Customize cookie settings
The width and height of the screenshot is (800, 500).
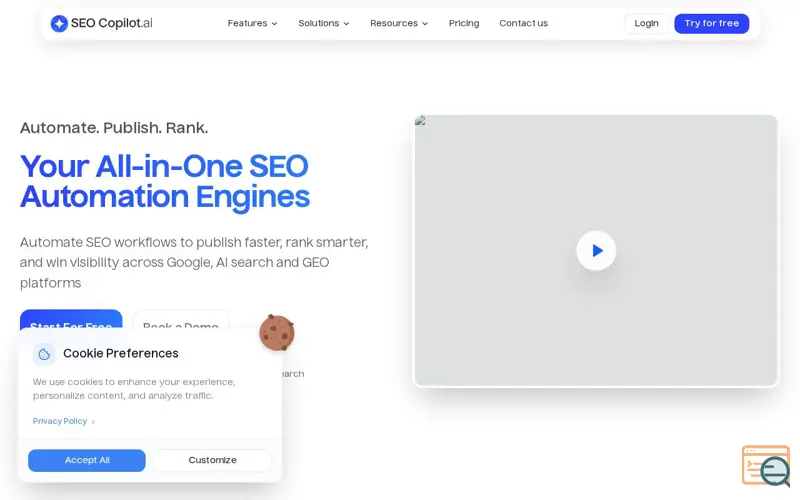point(212,460)
